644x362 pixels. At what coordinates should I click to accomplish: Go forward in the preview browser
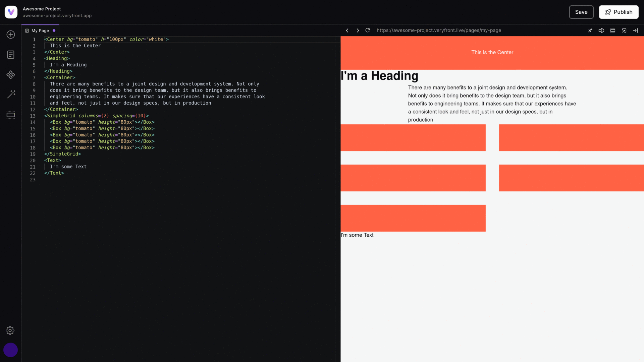358,31
